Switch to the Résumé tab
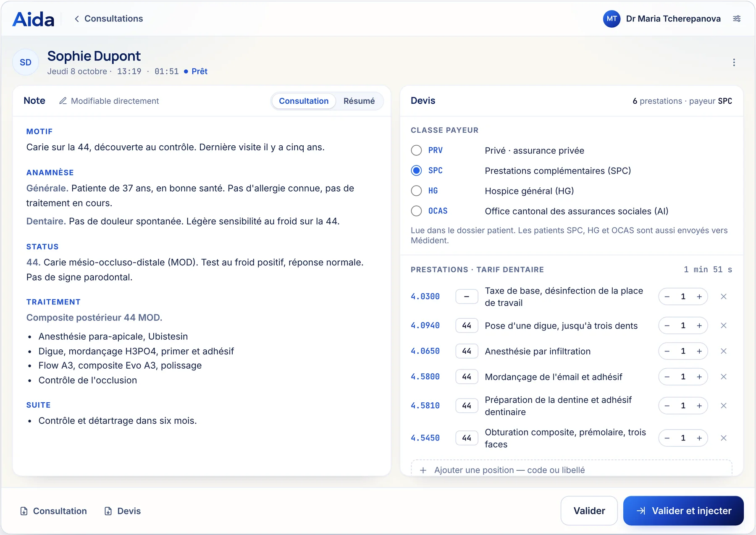This screenshot has height=535, width=756. tap(359, 101)
